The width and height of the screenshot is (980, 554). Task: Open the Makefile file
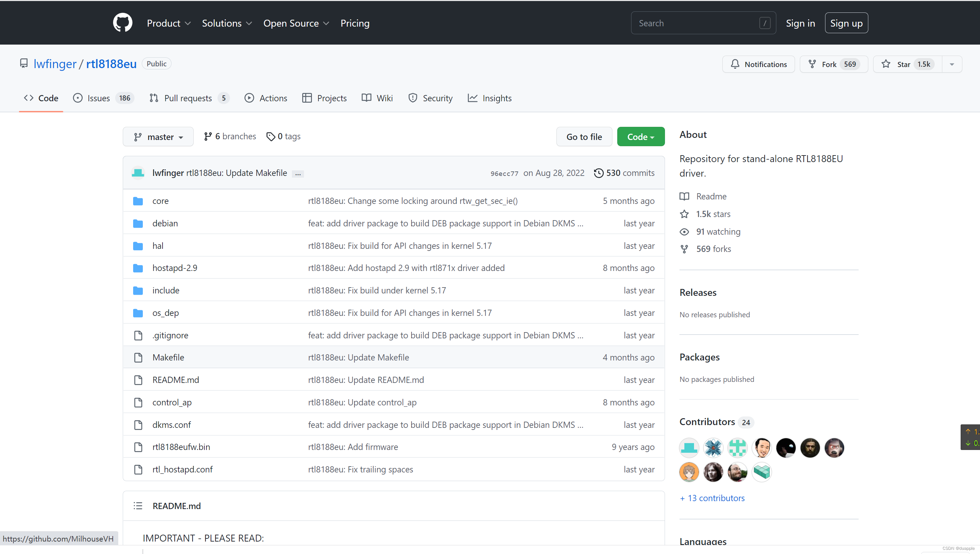tap(168, 357)
